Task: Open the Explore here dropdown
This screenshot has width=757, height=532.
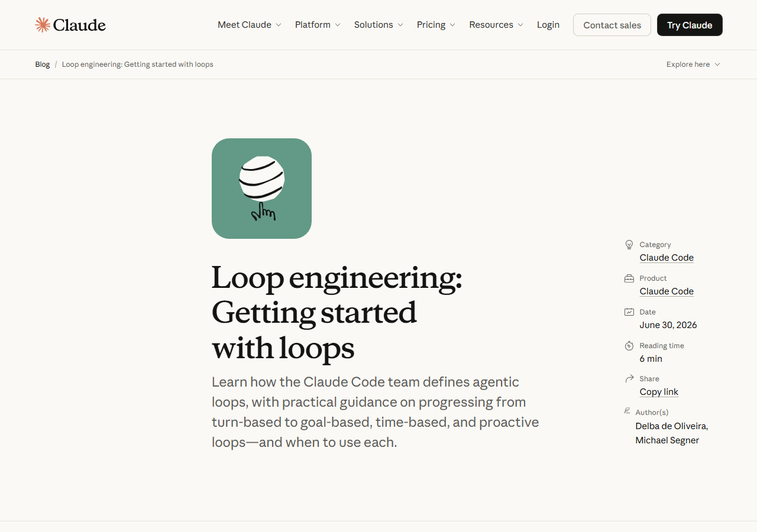Action: click(x=693, y=64)
